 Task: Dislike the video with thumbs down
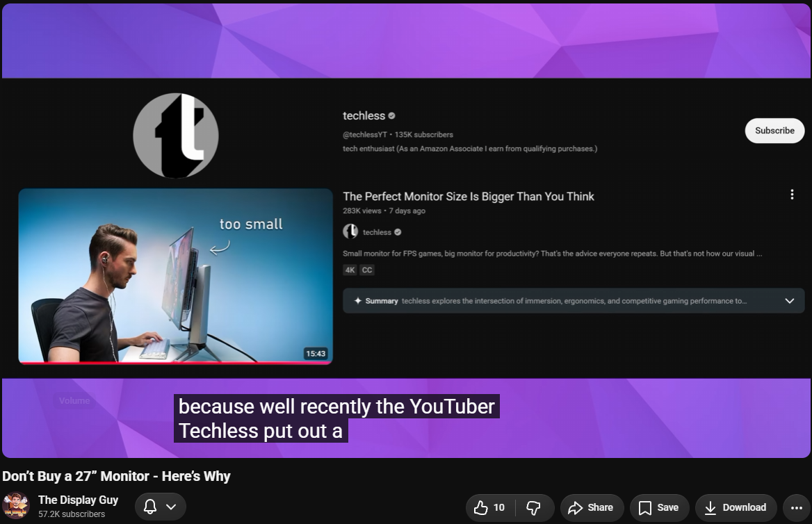(533, 507)
